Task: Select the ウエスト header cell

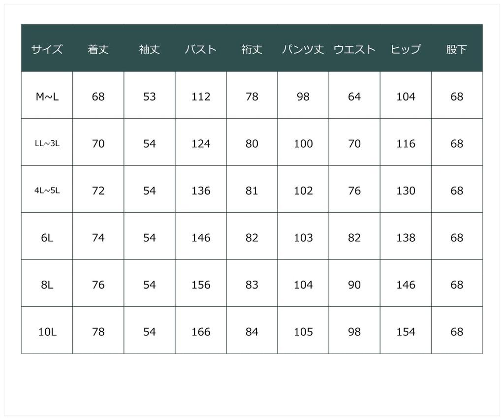Action: tap(354, 49)
